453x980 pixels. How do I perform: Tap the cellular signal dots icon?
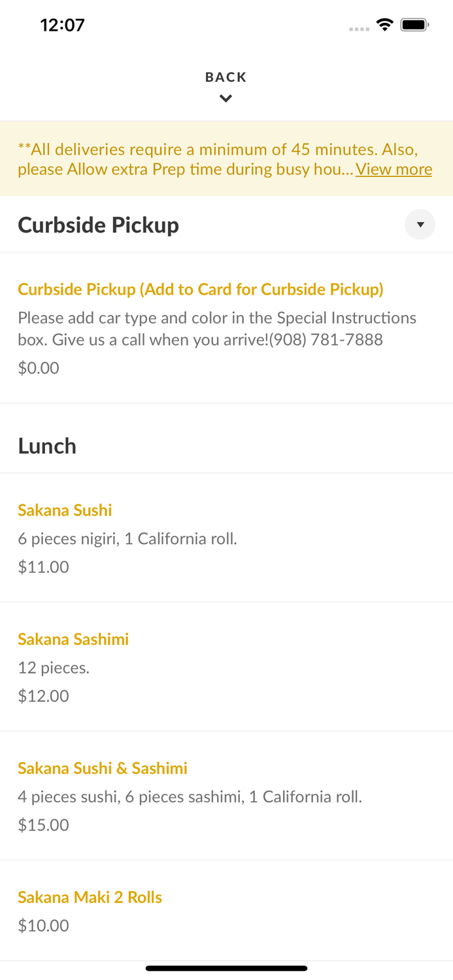tap(359, 28)
